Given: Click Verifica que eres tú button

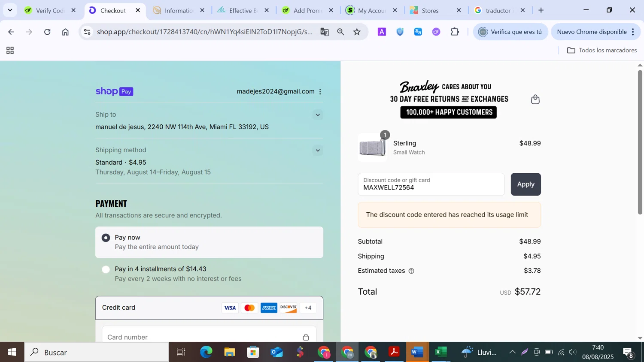Looking at the screenshot, I should pos(510,32).
